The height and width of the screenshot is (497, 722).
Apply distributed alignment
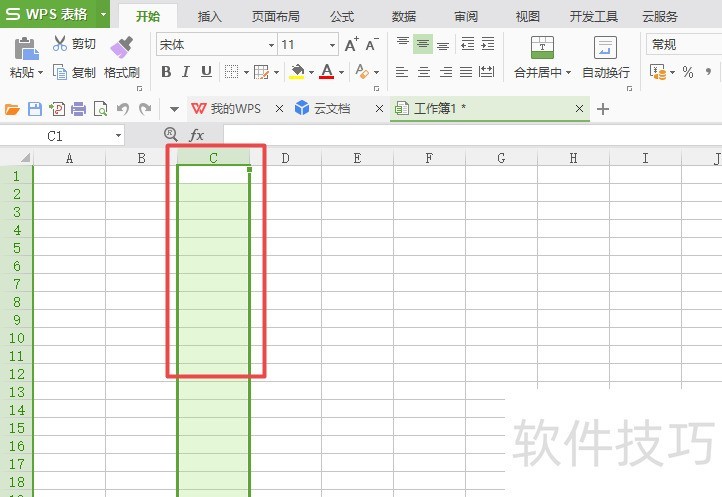[486, 72]
